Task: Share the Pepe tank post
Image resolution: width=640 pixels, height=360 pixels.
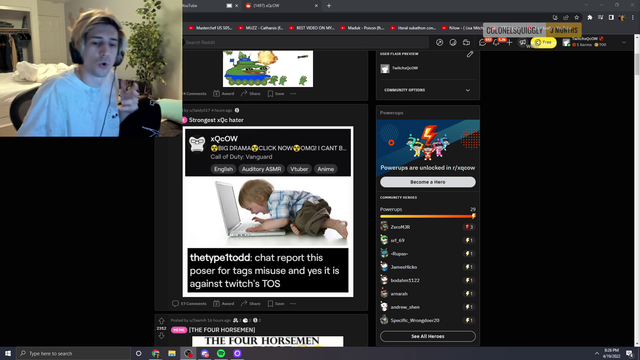Action: [x=251, y=93]
